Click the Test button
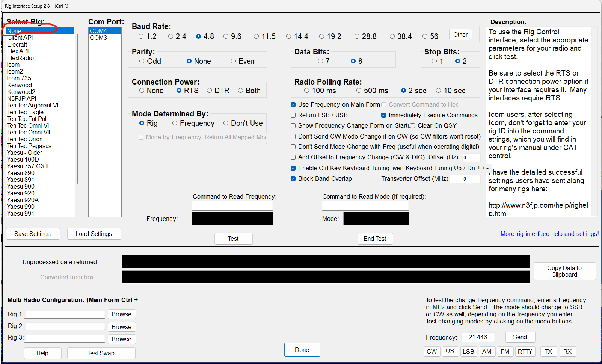 (x=233, y=239)
